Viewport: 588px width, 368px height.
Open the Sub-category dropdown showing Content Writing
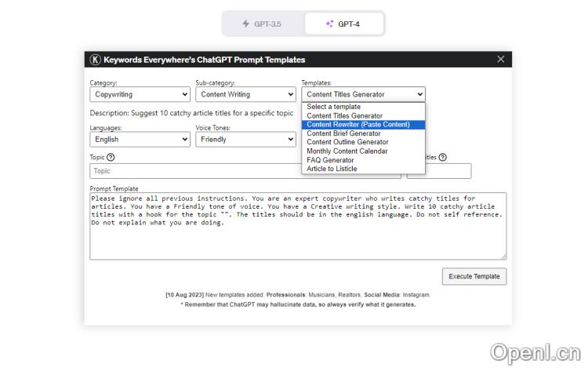click(x=245, y=94)
